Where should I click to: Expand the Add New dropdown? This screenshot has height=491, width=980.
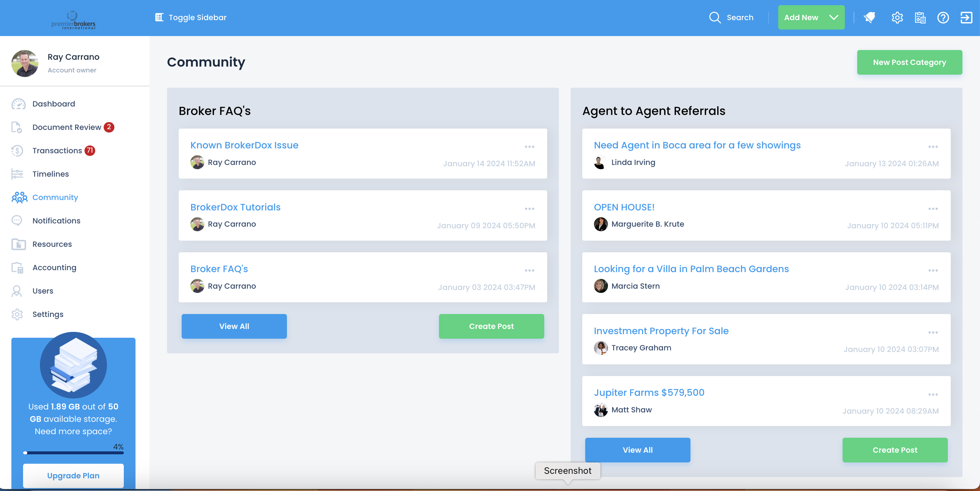coord(811,18)
